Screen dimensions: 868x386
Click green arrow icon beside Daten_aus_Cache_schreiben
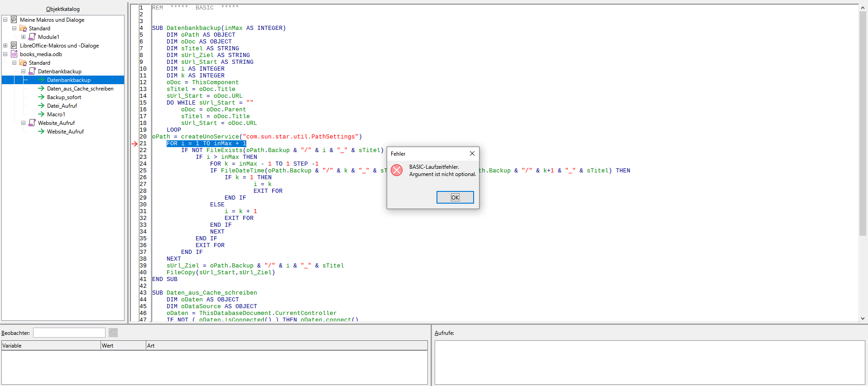(41, 89)
